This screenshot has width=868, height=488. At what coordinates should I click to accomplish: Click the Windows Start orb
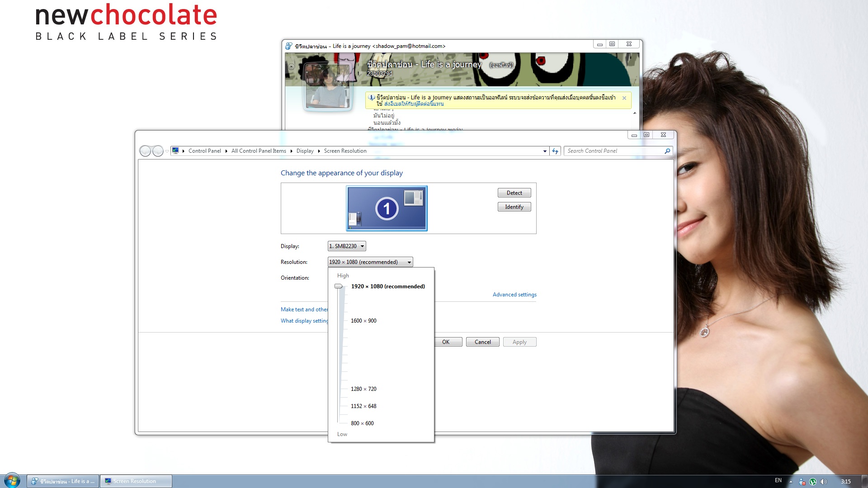click(x=12, y=480)
